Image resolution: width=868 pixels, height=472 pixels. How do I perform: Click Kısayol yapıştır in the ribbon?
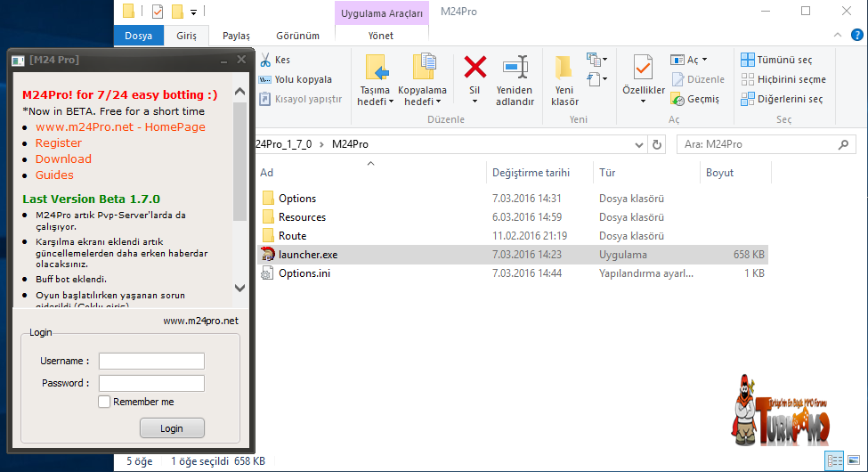click(x=301, y=99)
